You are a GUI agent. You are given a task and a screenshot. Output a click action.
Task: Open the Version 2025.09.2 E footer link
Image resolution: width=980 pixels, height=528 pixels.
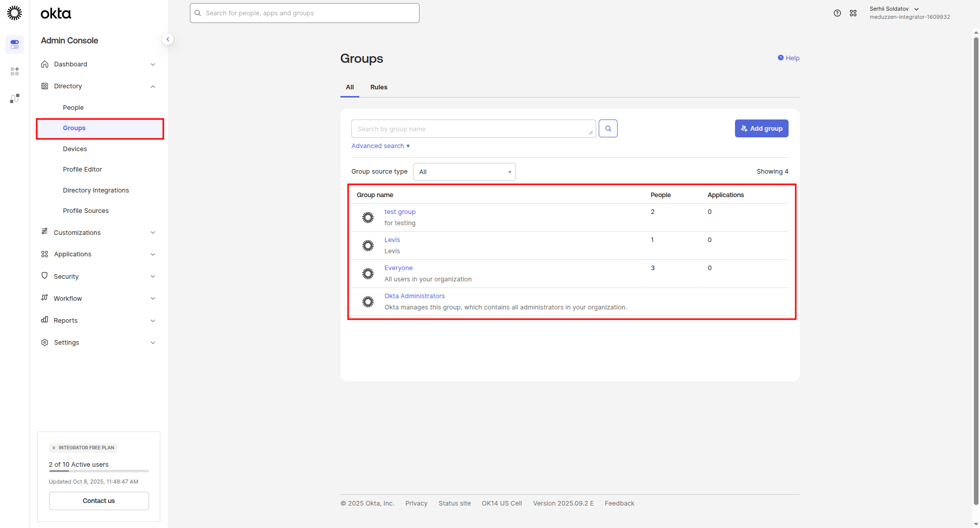[x=563, y=503]
